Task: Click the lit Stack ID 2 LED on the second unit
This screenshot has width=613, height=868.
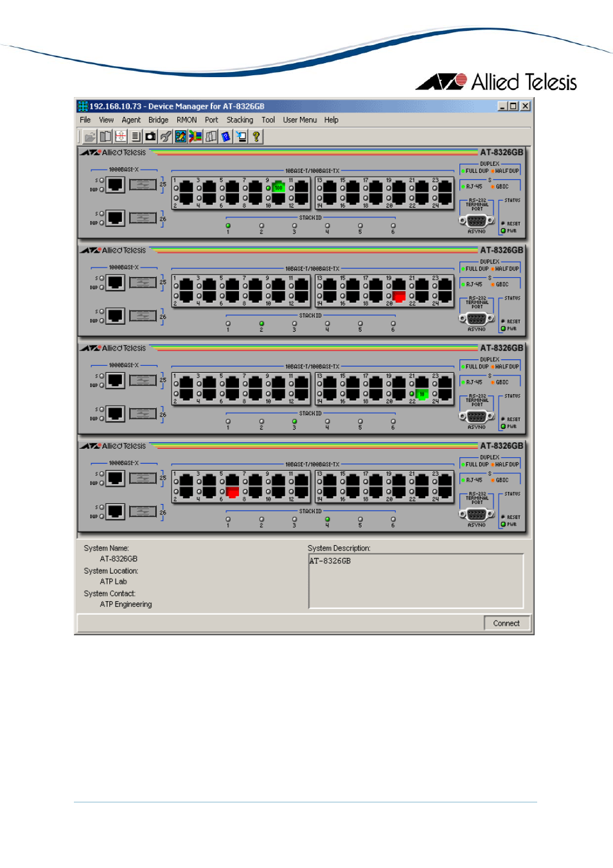Action: (262, 323)
